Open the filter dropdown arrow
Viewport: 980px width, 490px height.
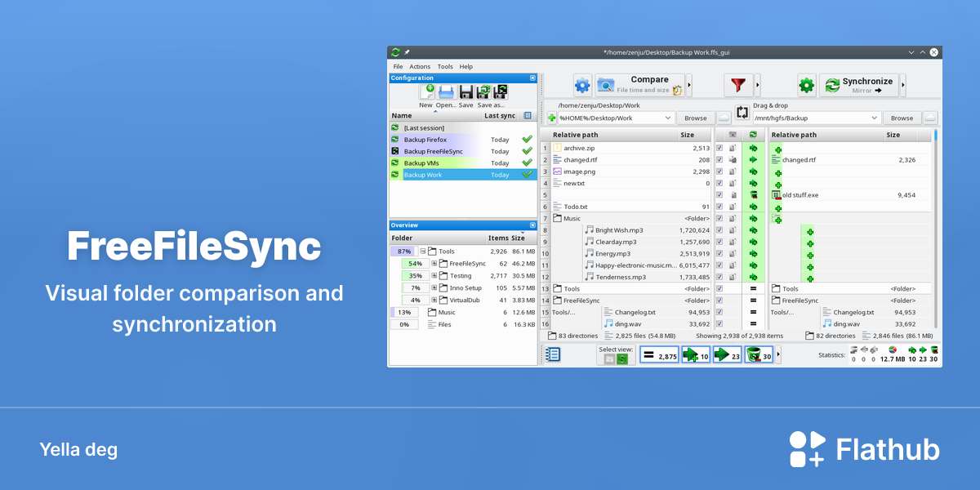pos(757,85)
